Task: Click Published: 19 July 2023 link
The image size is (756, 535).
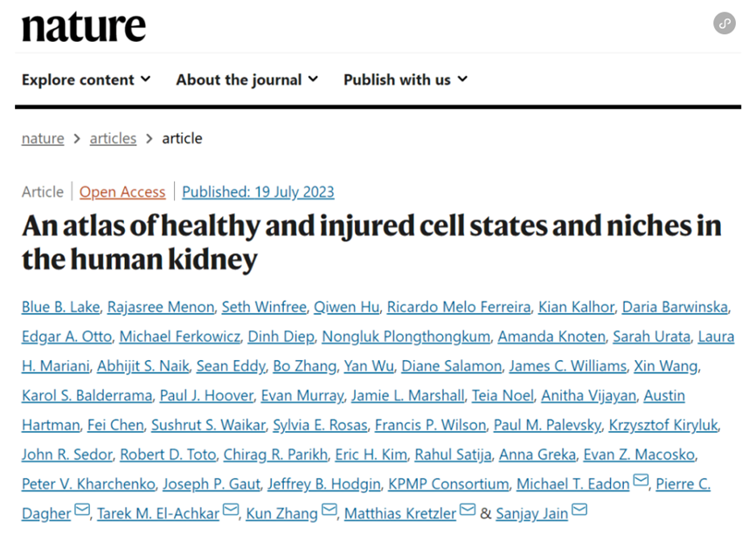Action: pos(258,192)
